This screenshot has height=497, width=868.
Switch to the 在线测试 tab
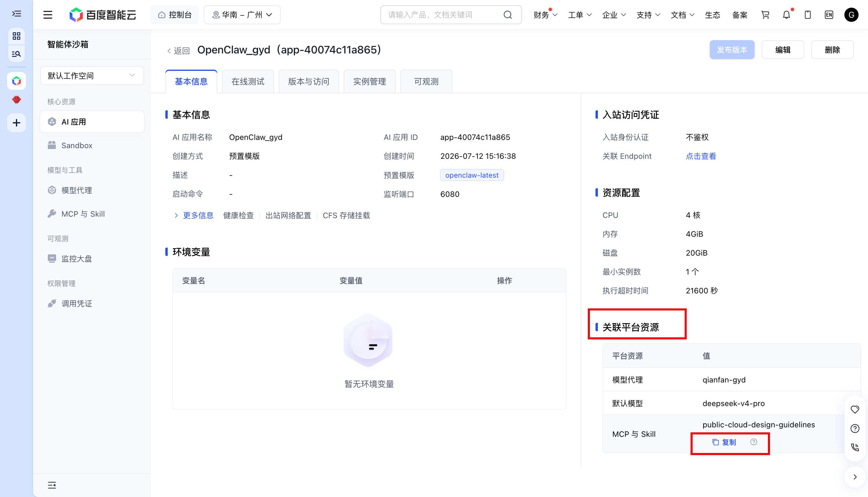(x=248, y=81)
